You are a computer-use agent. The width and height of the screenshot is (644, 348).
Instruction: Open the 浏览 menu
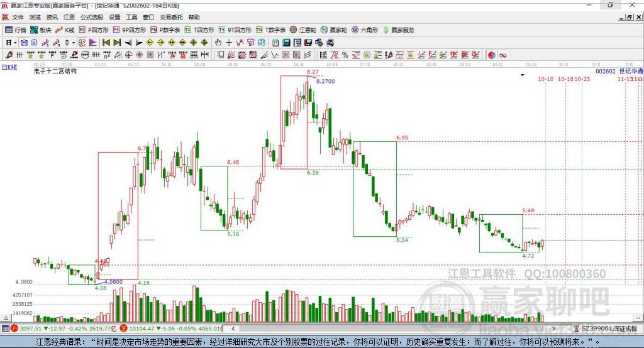[35, 17]
